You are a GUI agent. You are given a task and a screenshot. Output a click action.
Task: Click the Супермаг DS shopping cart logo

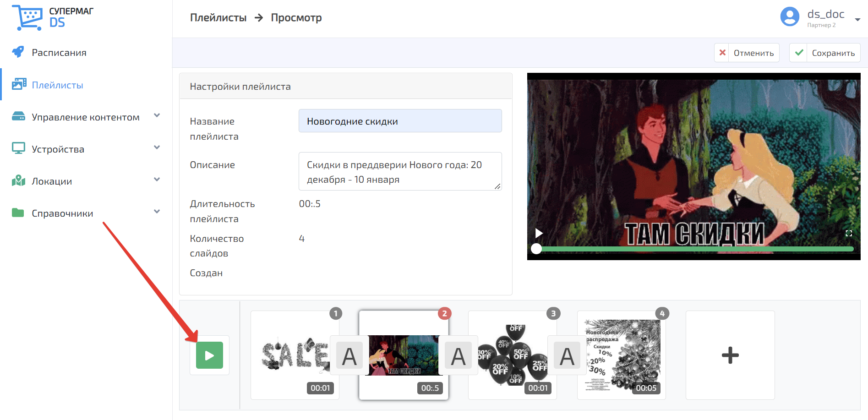(27, 18)
